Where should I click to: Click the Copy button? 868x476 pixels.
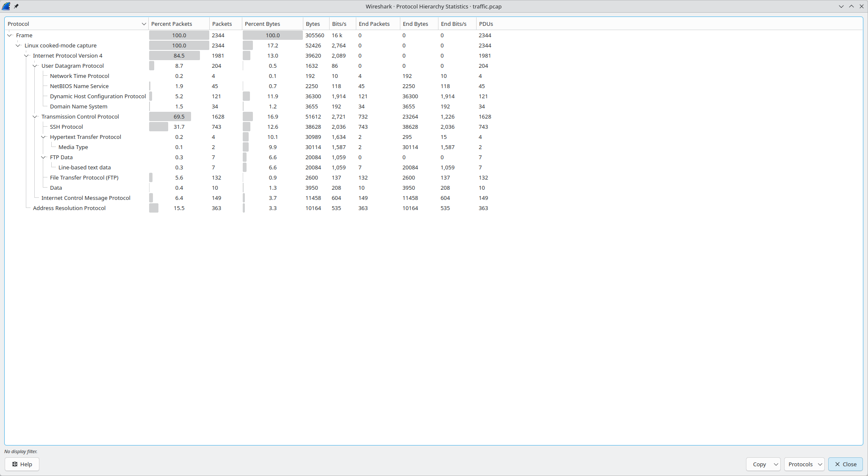759,464
